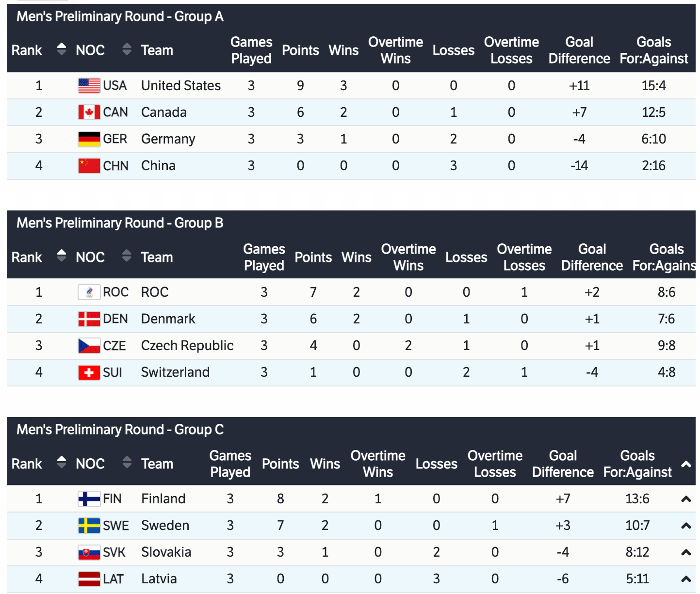The width and height of the screenshot is (700, 594).
Task: Toggle Group C header chevron
Action: [x=685, y=464]
